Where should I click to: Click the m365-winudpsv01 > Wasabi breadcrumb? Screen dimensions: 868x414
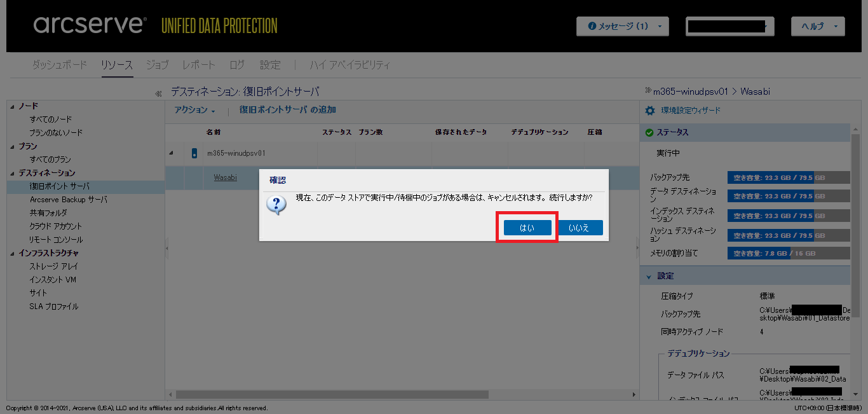pos(712,92)
